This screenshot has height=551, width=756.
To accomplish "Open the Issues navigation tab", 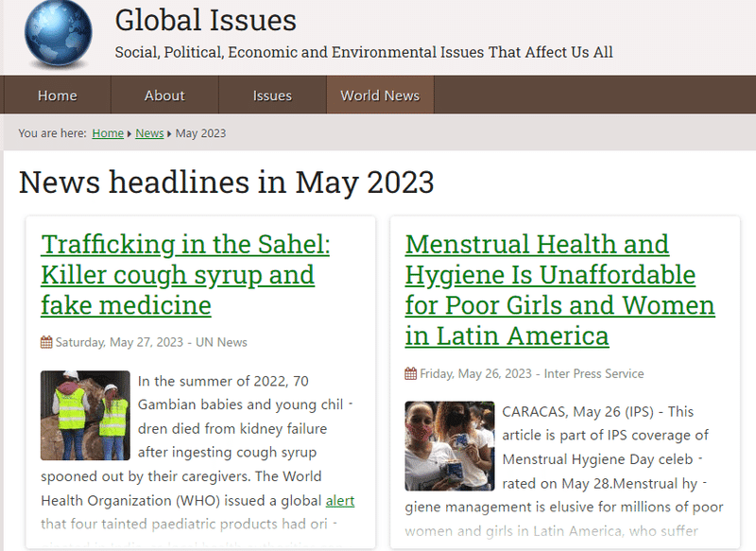I will click(272, 95).
